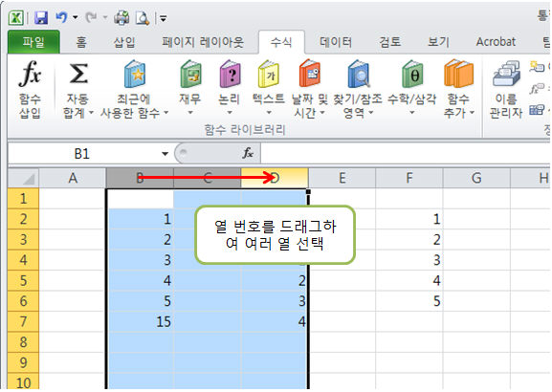Open the Math & Trig (수학/삼각) functions icon
Image resolution: width=552 pixels, height=392 pixels.
[412, 74]
